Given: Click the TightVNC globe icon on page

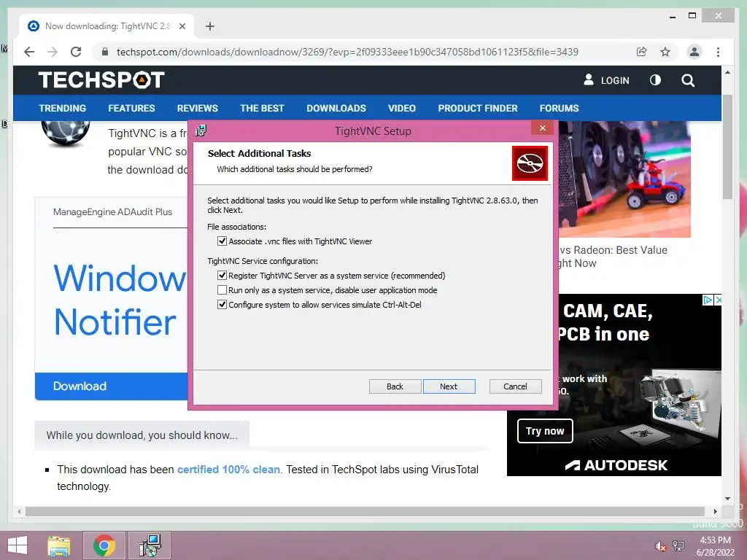Looking at the screenshot, I should tap(66, 134).
